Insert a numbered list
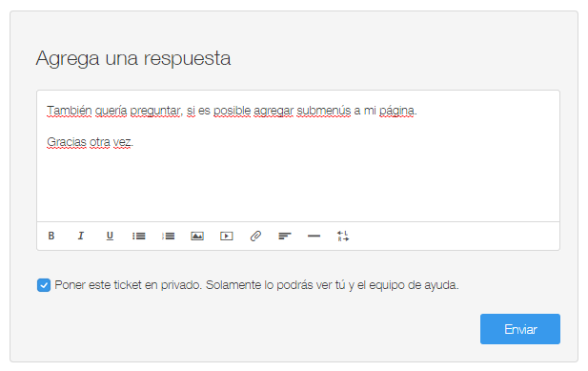The width and height of the screenshot is (588, 371). [168, 236]
